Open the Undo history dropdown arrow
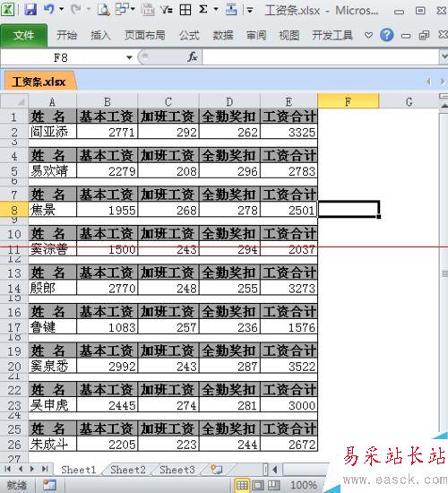The width and height of the screenshot is (448, 493). pos(61,10)
